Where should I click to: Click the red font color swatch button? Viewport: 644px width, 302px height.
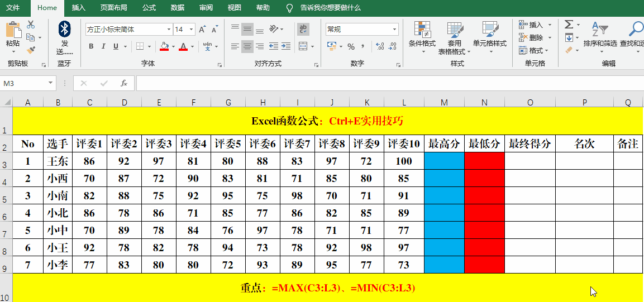point(183,46)
